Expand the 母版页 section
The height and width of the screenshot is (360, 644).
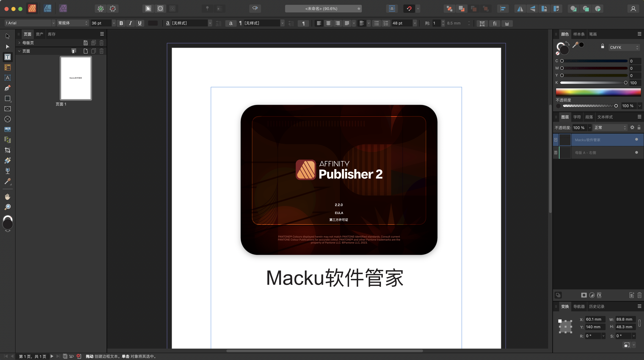coord(19,43)
